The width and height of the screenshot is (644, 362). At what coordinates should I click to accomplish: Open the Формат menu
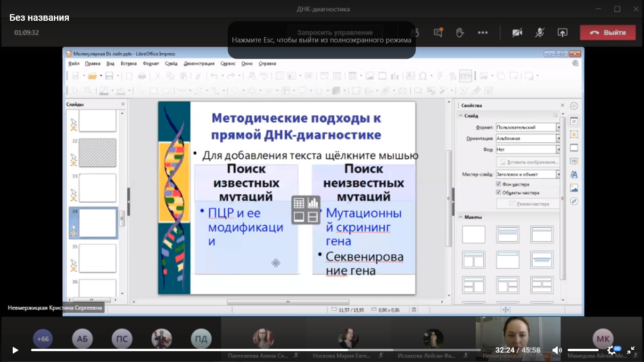pos(151,63)
